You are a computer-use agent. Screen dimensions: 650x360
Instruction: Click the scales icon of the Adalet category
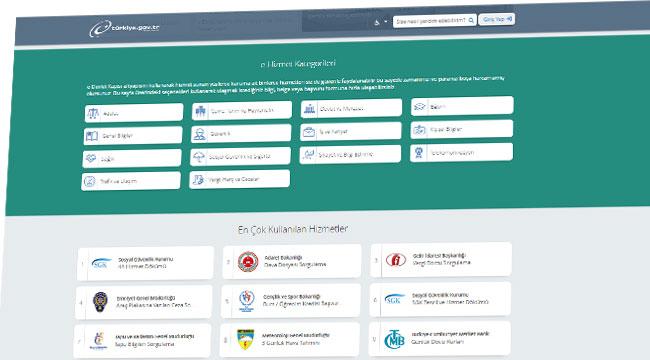tap(93, 113)
